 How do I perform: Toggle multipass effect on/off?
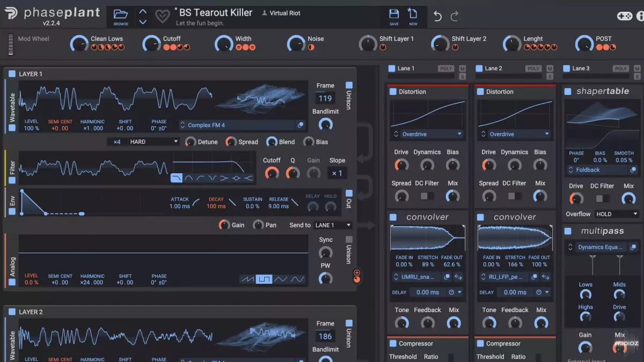(x=568, y=231)
